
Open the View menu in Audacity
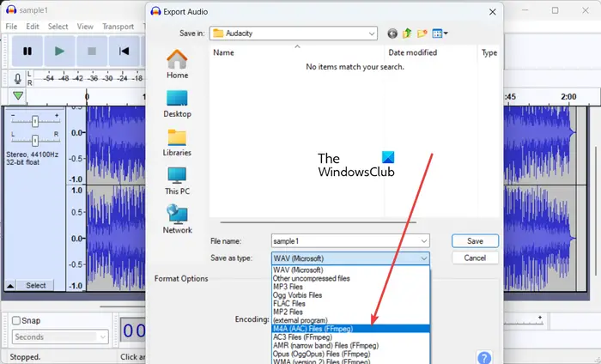coord(85,27)
